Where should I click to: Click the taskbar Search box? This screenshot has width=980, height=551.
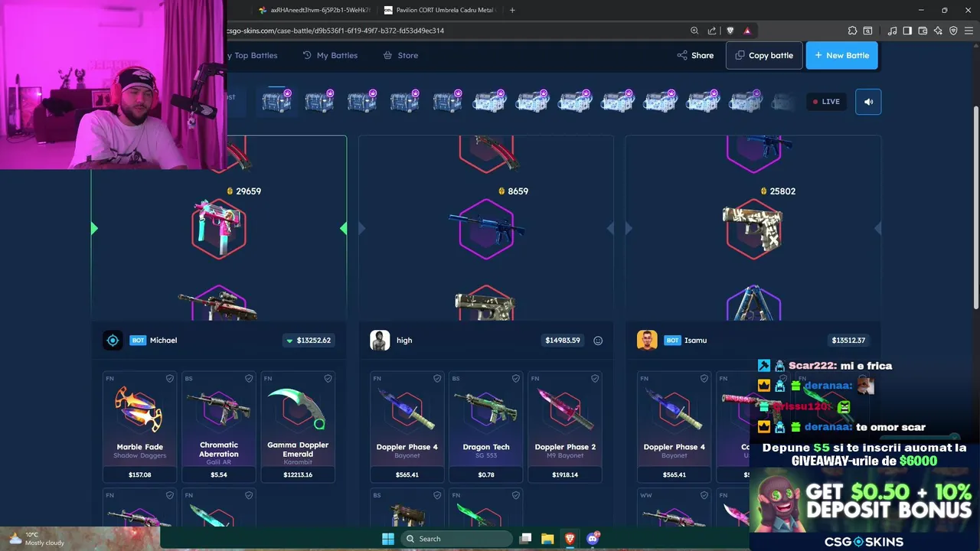[x=456, y=539]
